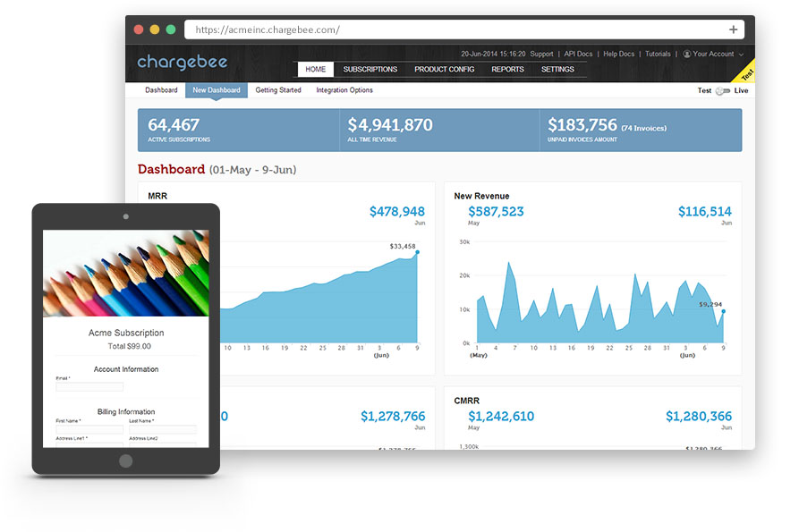The height and width of the screenshot is (532, 799).
Task: Open the SUBSCRIPTIONS menu
Action: (x=370, y=69)
